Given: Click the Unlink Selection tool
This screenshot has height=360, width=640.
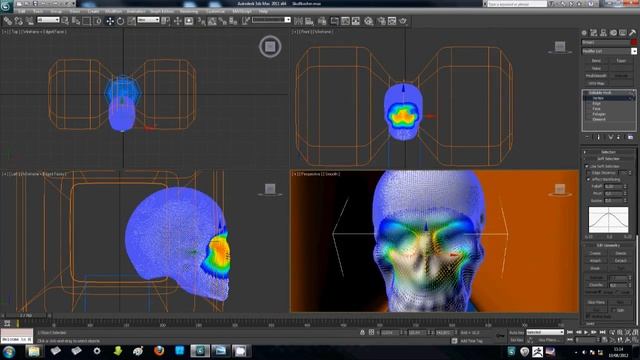Looking at the screenshot, I should 19,21.
